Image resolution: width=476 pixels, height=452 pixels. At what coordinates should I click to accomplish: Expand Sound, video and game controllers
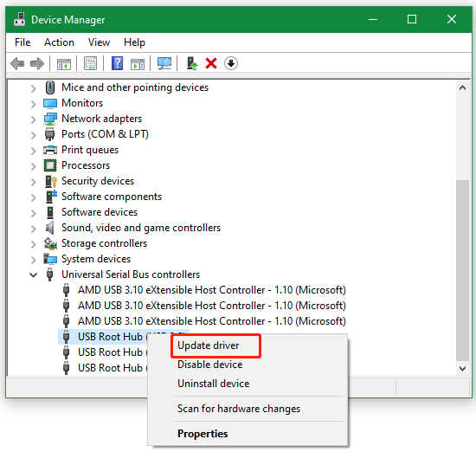34,229
